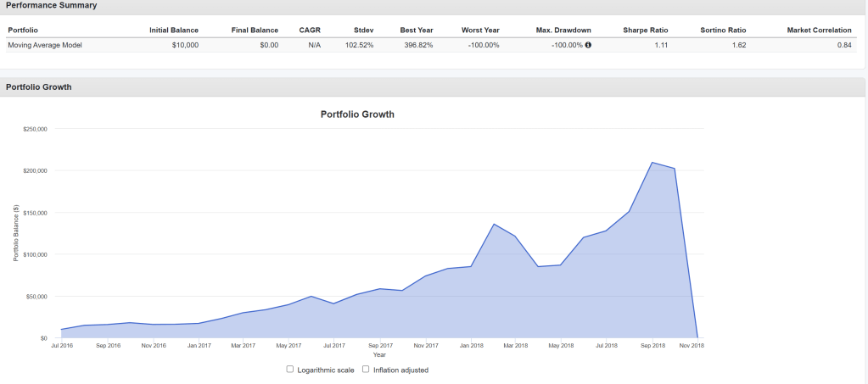Click the $250,000 y-axis label
868x384 pixels.
click(x=35, y=129)
